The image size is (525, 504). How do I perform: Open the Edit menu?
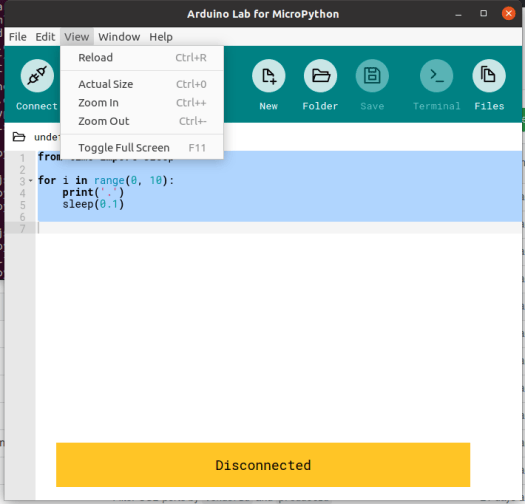click(x=45, y=37)
